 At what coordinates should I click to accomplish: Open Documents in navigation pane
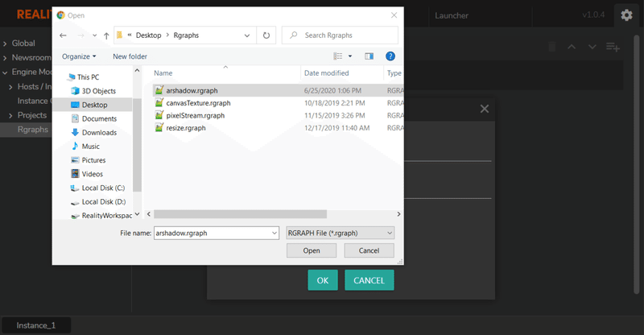pos(94,119)
